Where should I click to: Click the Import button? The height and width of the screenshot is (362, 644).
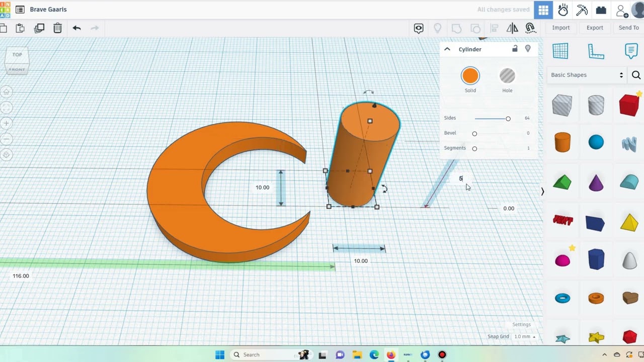tap(561, 28)
